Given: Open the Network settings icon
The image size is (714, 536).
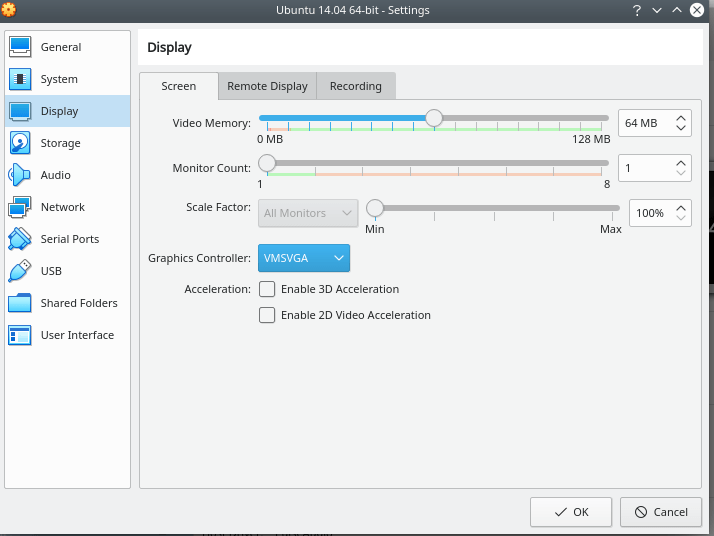Looking at the screenshot, I should point(21,207).
